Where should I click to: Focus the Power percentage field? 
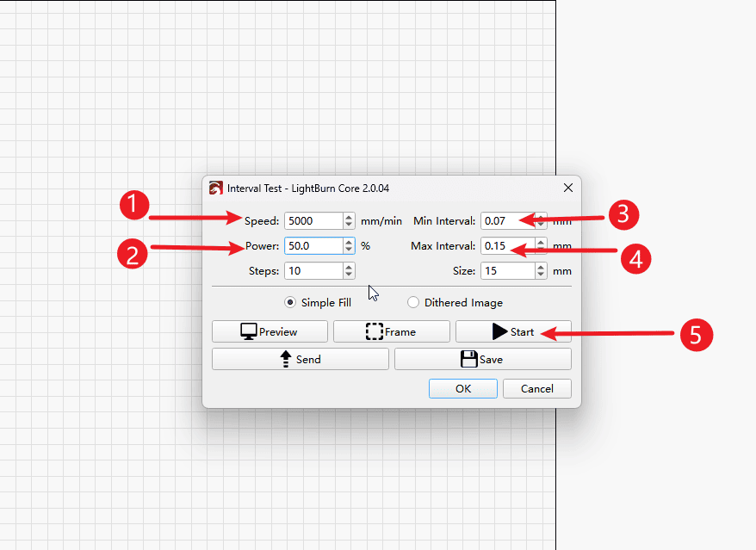click(313, 245)
